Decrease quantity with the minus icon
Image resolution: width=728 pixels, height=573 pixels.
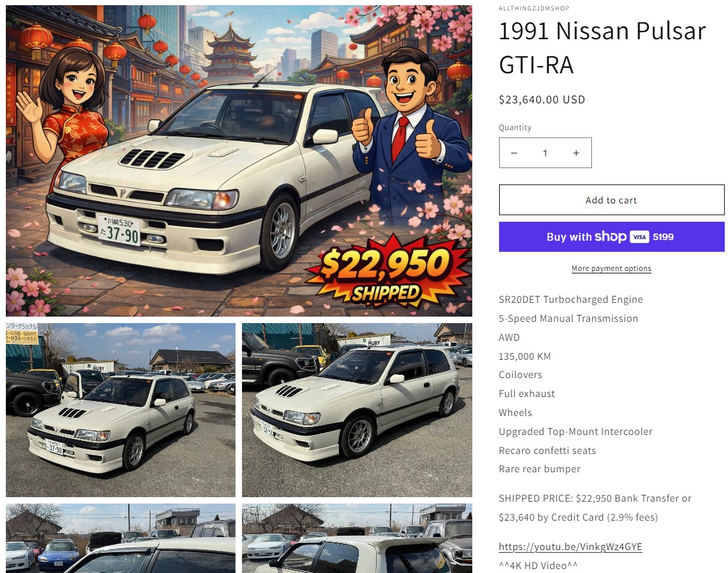tap(514, 153)
